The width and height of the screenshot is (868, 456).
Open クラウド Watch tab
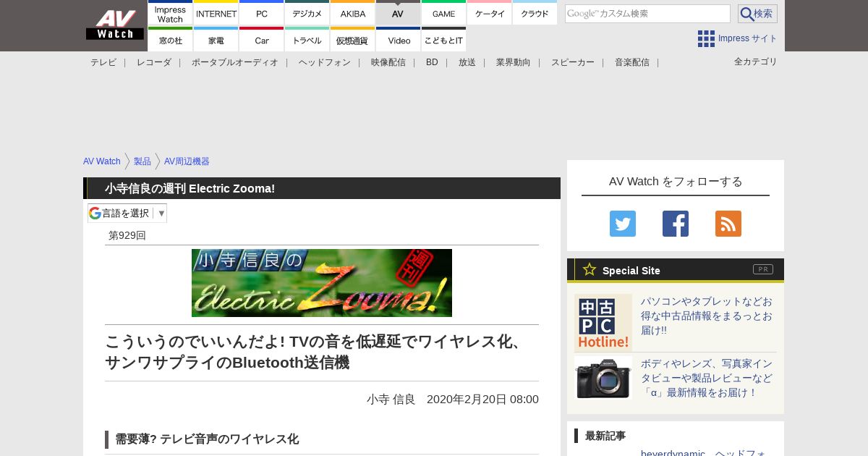pyautogui.click(x=535, y=13)
